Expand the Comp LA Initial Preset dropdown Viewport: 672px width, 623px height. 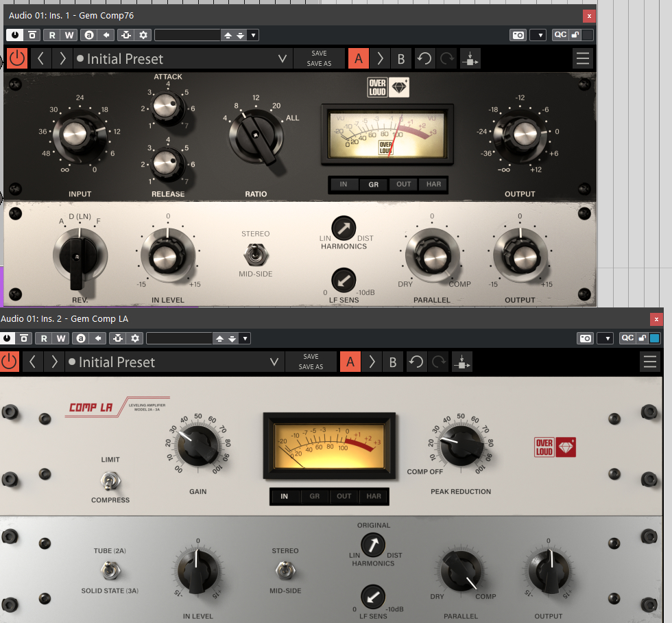[274, 362]
